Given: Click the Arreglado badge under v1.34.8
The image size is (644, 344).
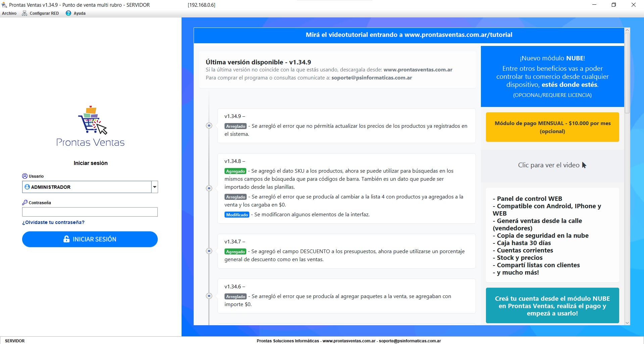Looking at the screenshot, I should tap(236, 197).
